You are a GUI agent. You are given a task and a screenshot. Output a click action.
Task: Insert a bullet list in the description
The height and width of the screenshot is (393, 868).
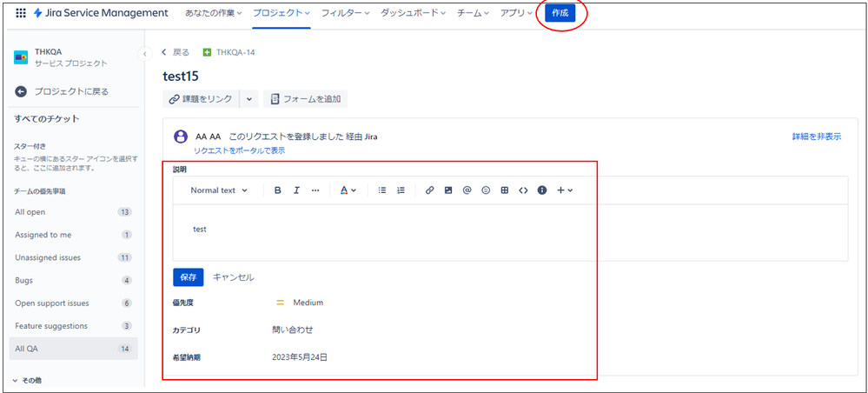click(382, 190)
